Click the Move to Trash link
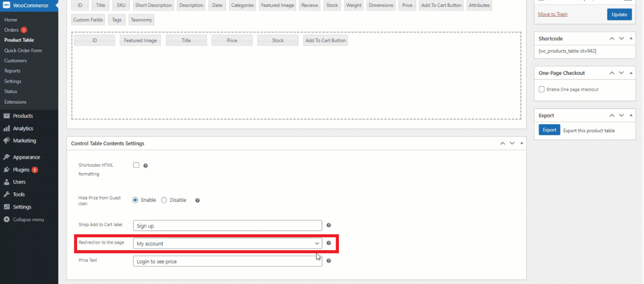Screen dimensions: 644x284 point(553,14)
